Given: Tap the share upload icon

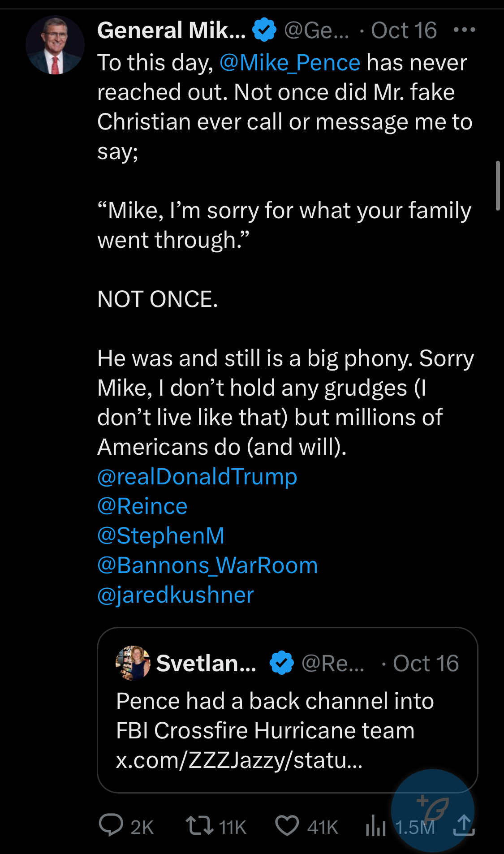Looking at the screenshot, I should [464, 825].
